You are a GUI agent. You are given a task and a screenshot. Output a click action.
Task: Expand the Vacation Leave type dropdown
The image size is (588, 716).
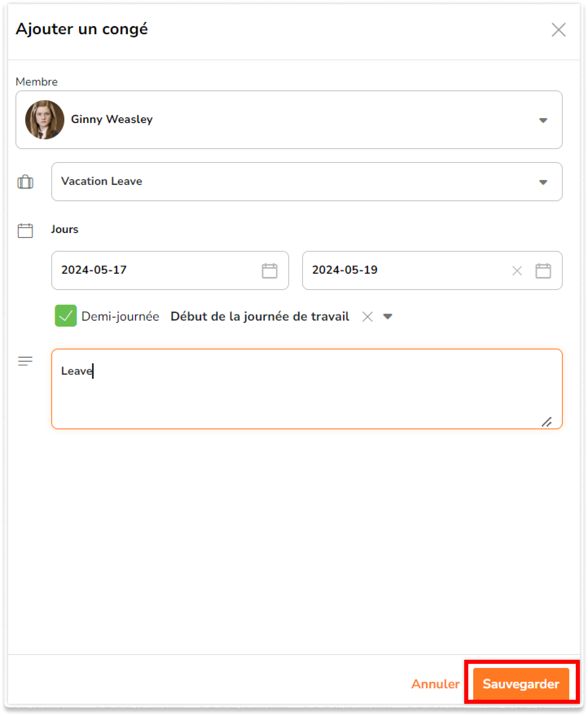[307, 181]
